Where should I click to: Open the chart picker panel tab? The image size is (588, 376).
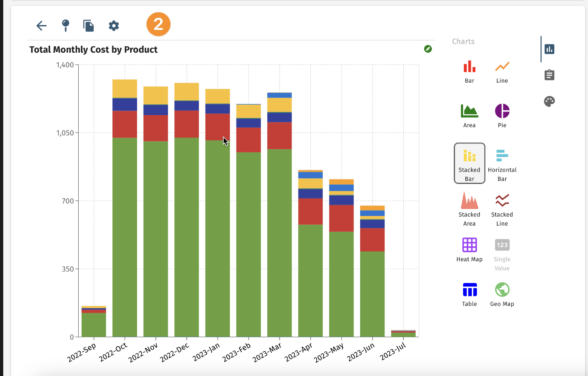tap(549, 49)
